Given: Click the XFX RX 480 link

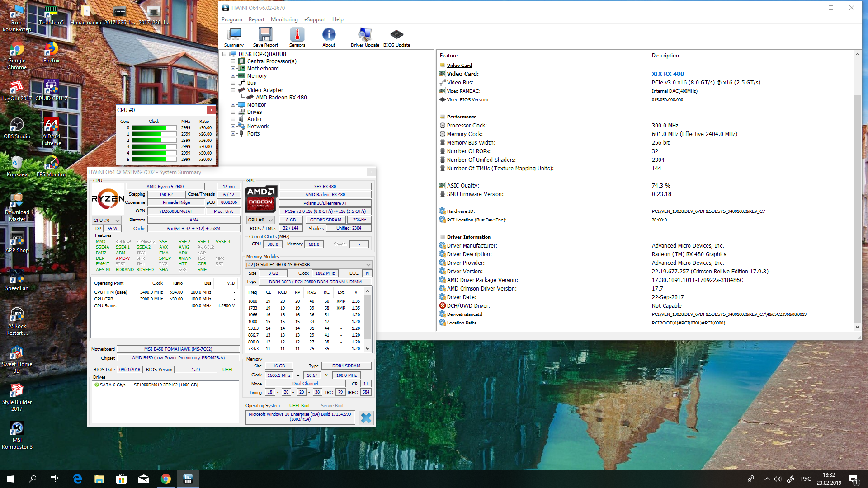Looking at the screenshot, I should click(x=667, y=74).
